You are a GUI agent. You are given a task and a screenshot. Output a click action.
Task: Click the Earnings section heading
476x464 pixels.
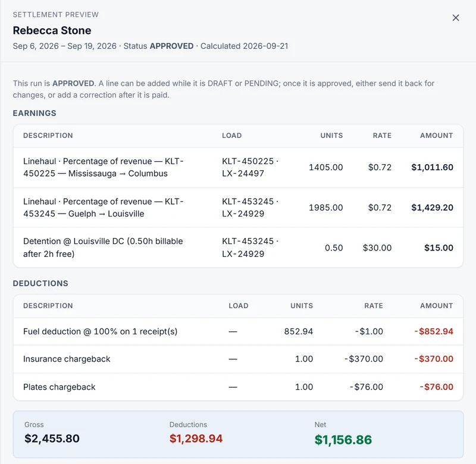[35, 113]
